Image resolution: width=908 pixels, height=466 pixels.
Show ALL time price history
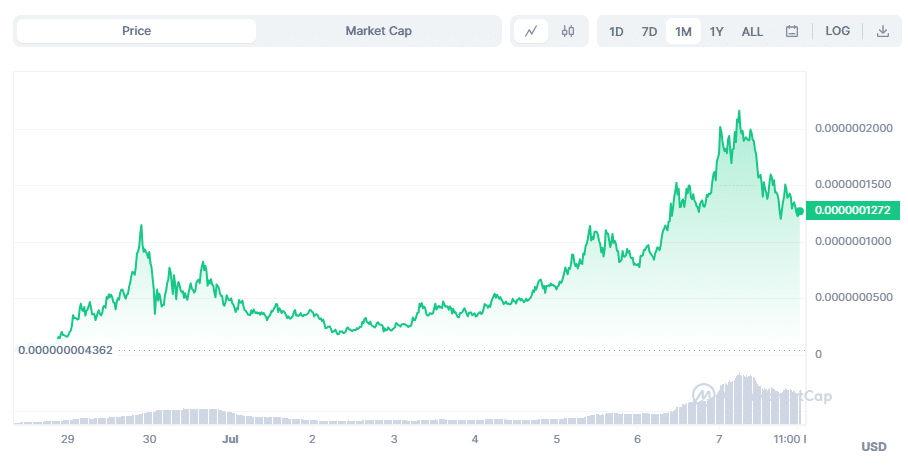[x=752, y=31]
